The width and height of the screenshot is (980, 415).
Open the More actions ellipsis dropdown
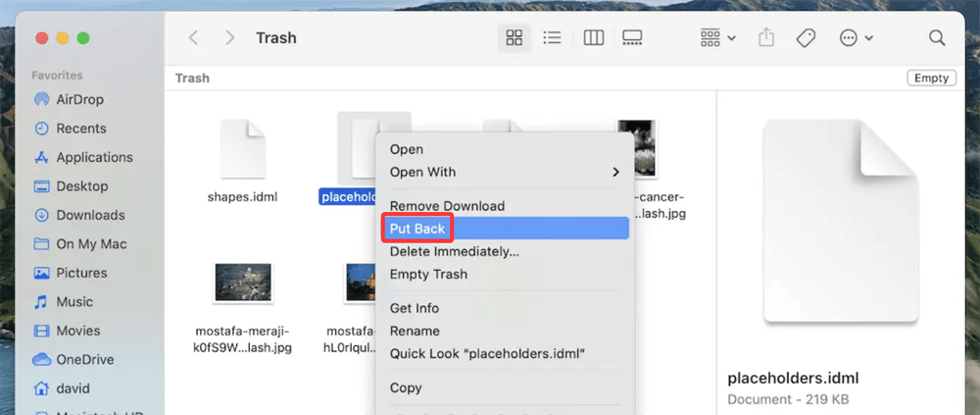click(856, 38)
